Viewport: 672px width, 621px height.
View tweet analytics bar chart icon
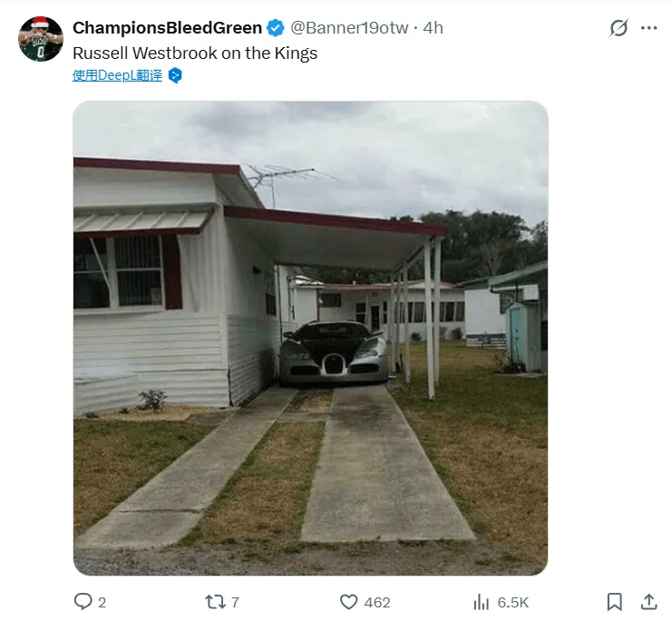[481, 602]
